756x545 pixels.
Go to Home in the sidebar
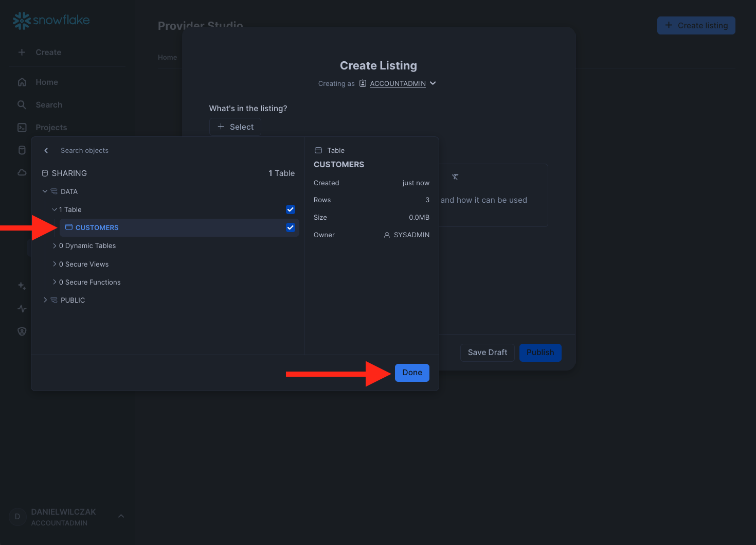click(x=46, y=82)
